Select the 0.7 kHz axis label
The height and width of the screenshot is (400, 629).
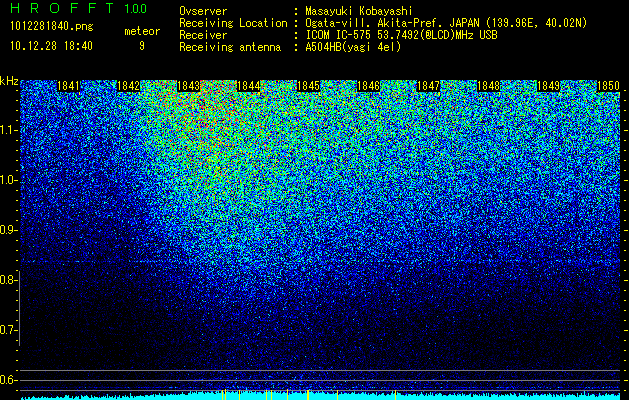click(8, 330)
